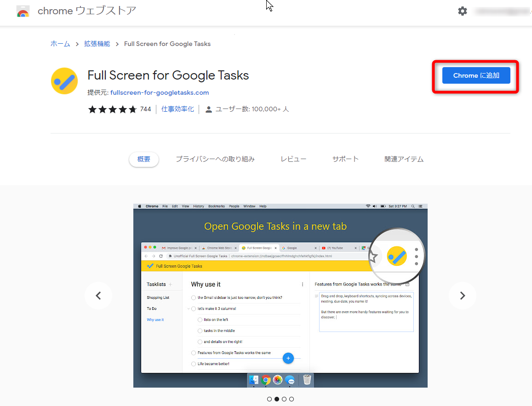532x406 pixels.
Task: Click the Chrome に追加 button
Action: 476,75
